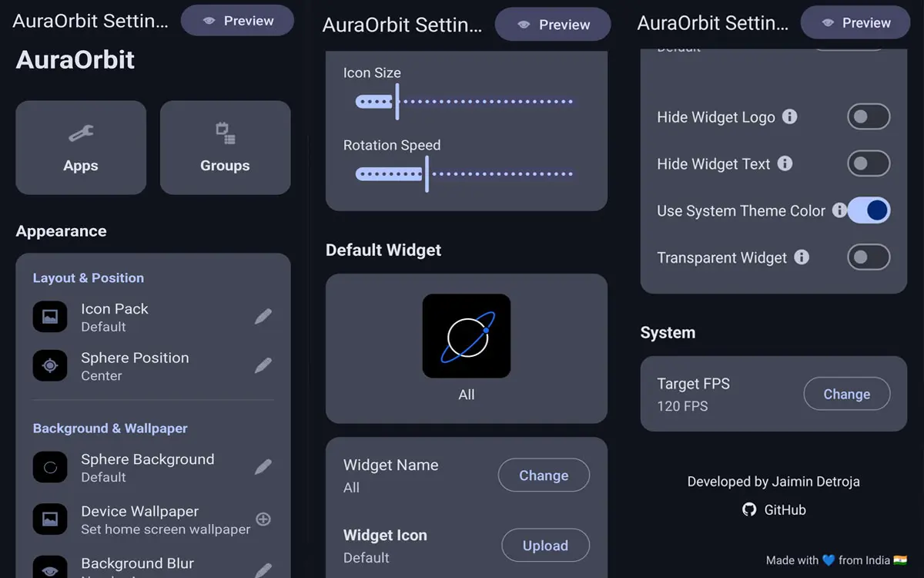Edit Sphere Background with the pencil icon
The image size is (924, 578).
point(263,466)
